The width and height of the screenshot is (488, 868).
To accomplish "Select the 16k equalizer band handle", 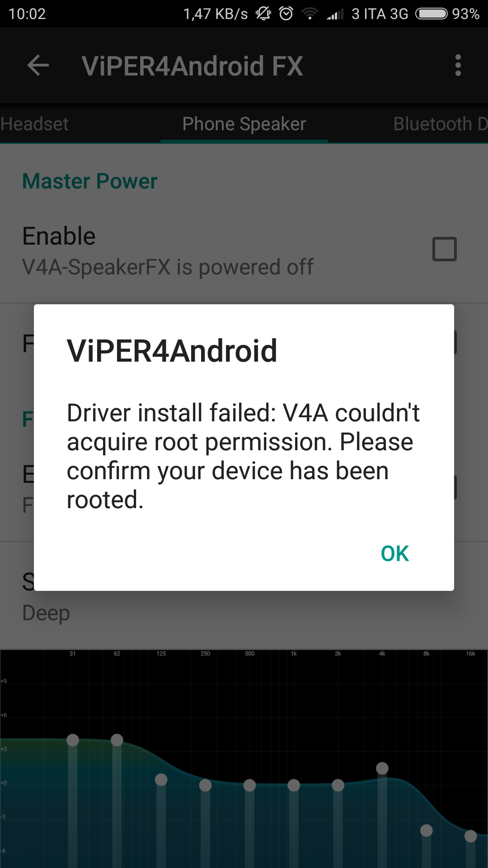I will (x=471, y=836).
